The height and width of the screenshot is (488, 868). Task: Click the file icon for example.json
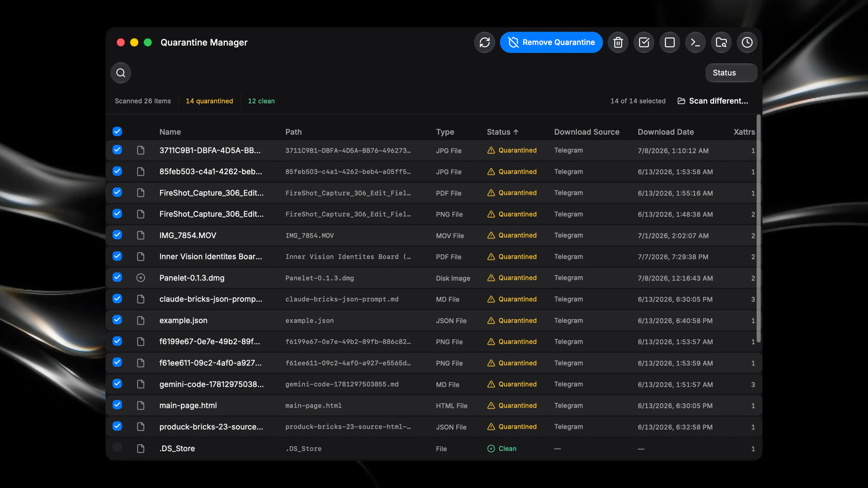pyautogui.click(x=141, y=320)
